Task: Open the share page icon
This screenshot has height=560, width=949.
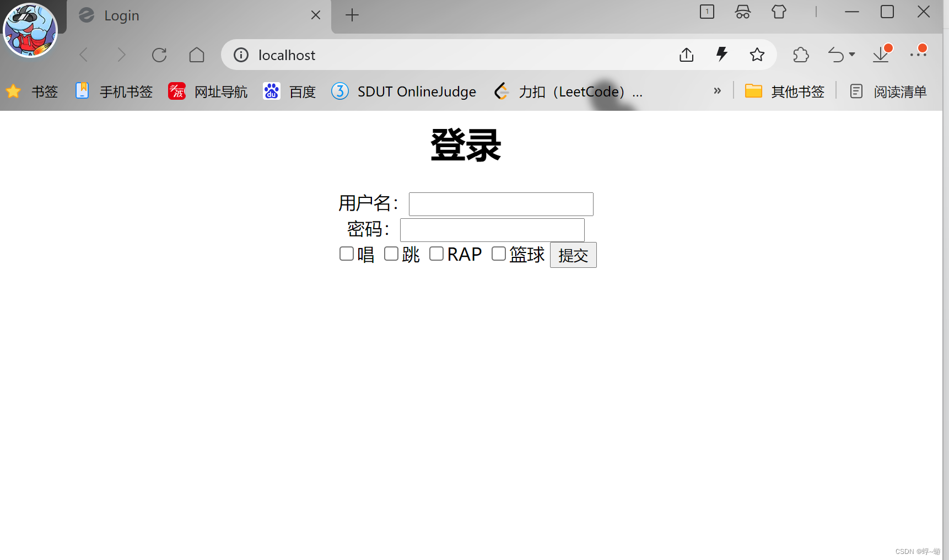Action: click(687, 55)
